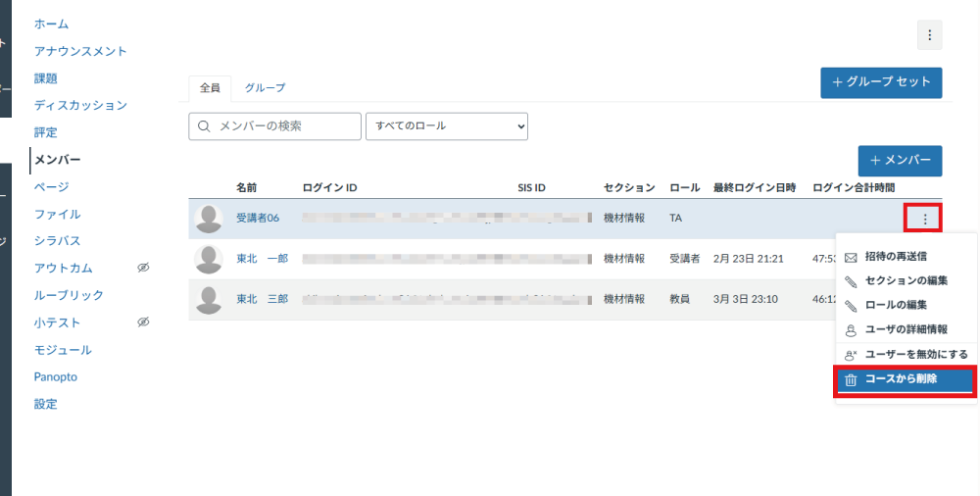Open ルーブリック in course navigation

(x=69, y=295)
